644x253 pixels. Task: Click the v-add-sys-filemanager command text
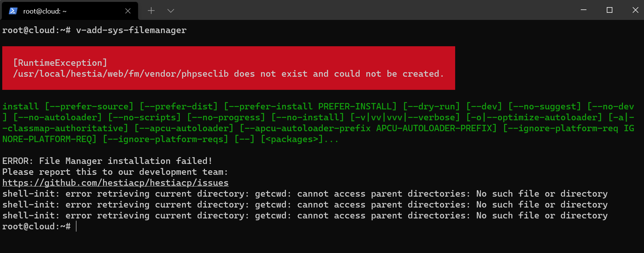tap(131, 30)
